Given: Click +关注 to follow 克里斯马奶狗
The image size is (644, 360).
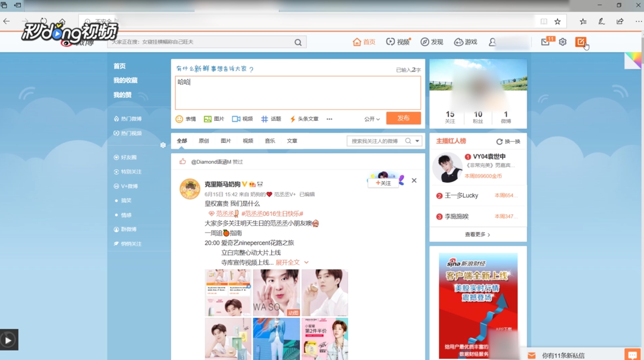Looking at the screenshot, I should (x=383, y=183).
